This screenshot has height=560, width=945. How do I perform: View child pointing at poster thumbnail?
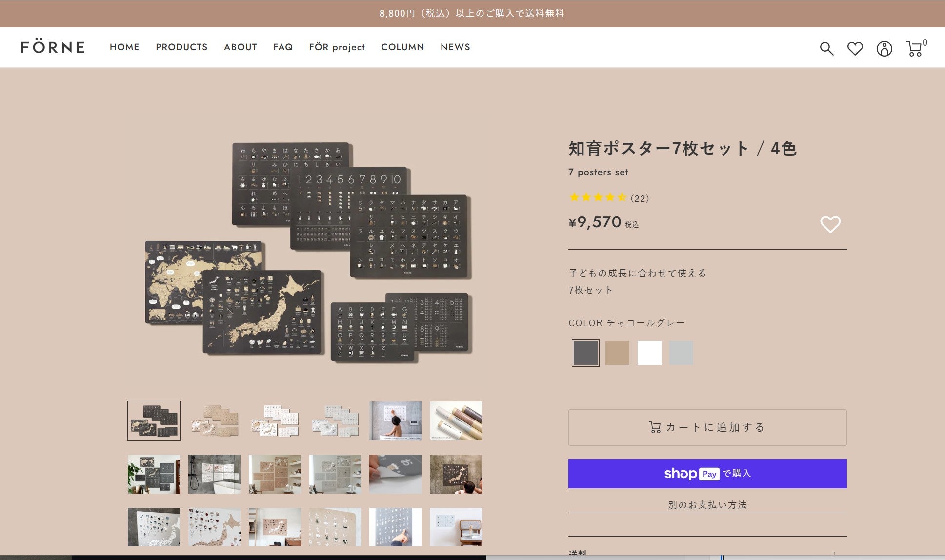click(x=395, y=421)
